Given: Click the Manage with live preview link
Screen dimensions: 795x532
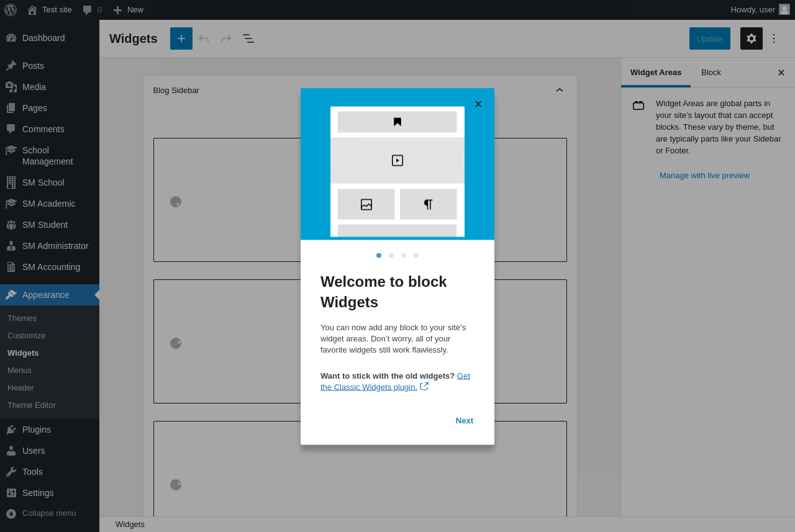Looking at the screenshot, I should 704,176.
